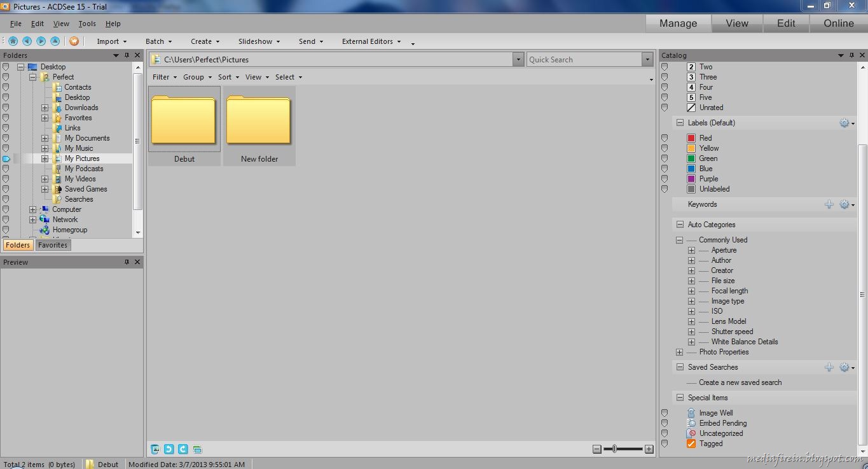
Task: Click the Blue label color swatch
Action: pos(691,169)
